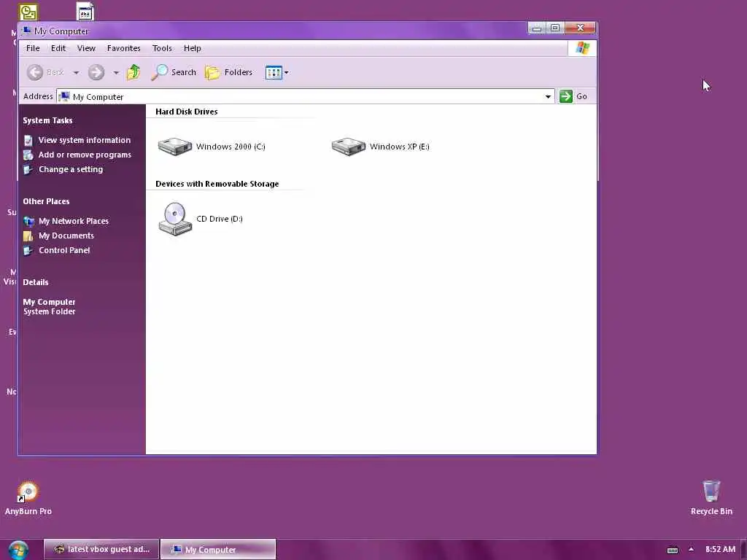Click Add or remove programs link
Viewport: 747px width, 560px height.
click(85, 155)
